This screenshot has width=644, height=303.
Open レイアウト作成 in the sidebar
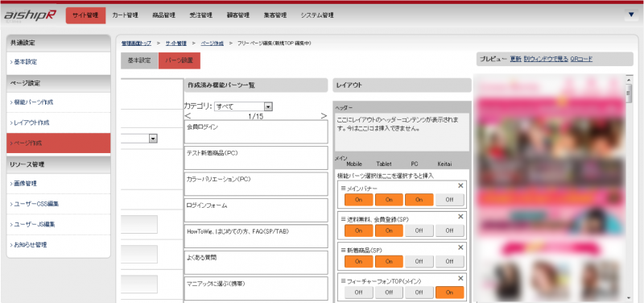pos(59,123)
